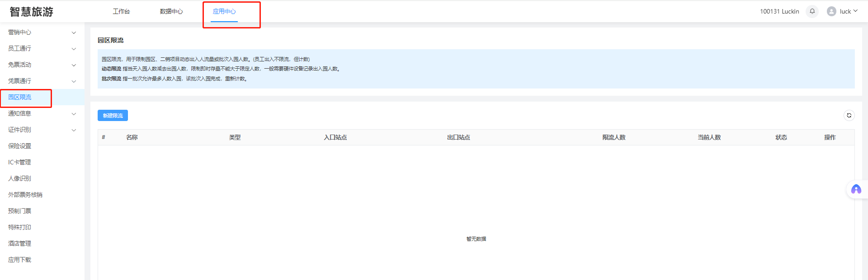Viewport: 868px width, 280px height.
Task: Click the 限流人数 column header
Action: point(613,137)
